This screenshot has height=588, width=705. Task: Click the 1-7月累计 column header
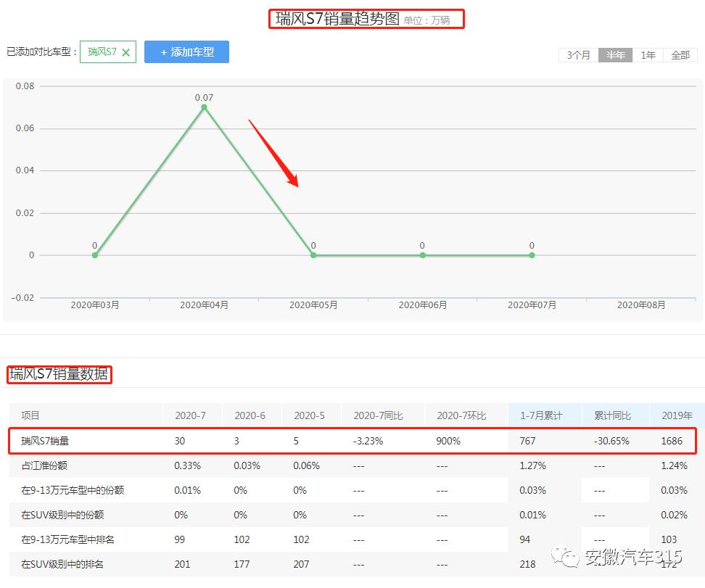tap(540, 415)
